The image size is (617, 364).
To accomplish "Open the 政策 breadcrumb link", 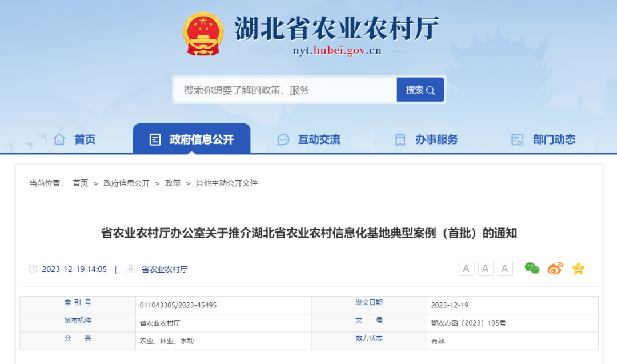I will (x=172, y=183).
